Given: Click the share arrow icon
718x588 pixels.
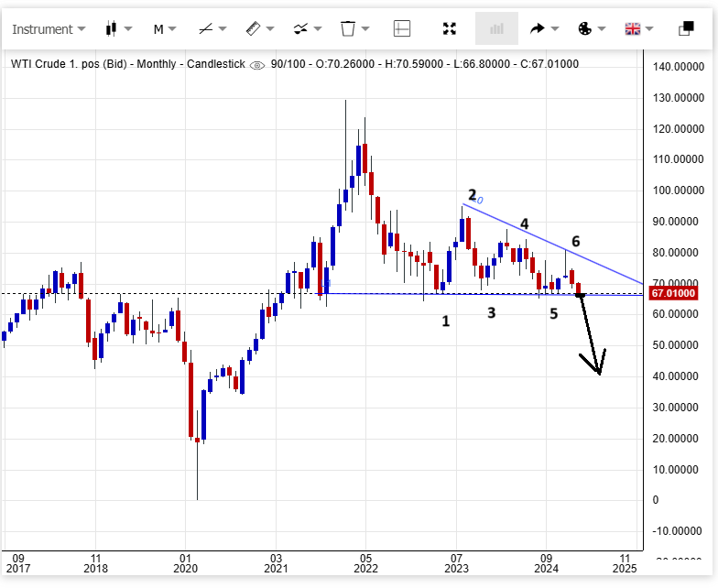Looking at the screenshot, I should point(538,28).
